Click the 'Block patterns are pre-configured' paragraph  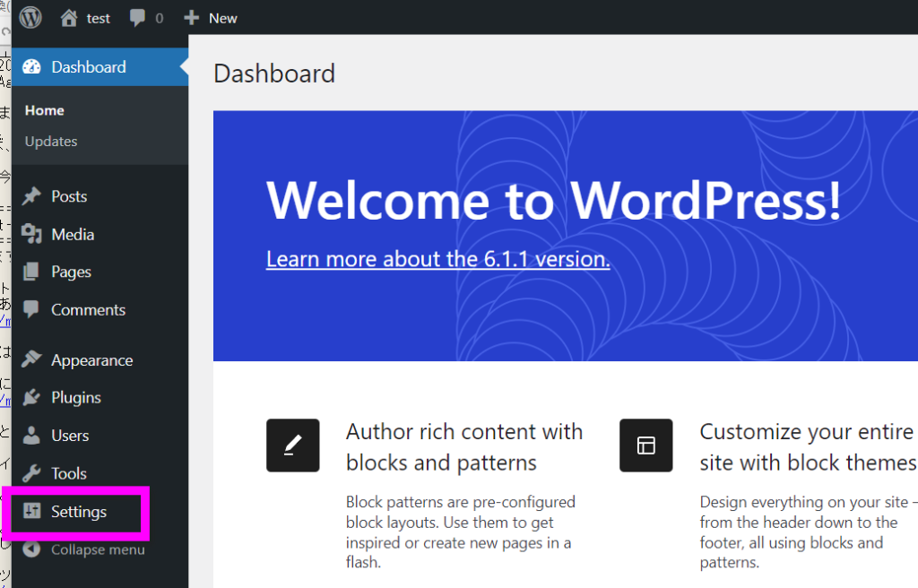pos(461,532)
